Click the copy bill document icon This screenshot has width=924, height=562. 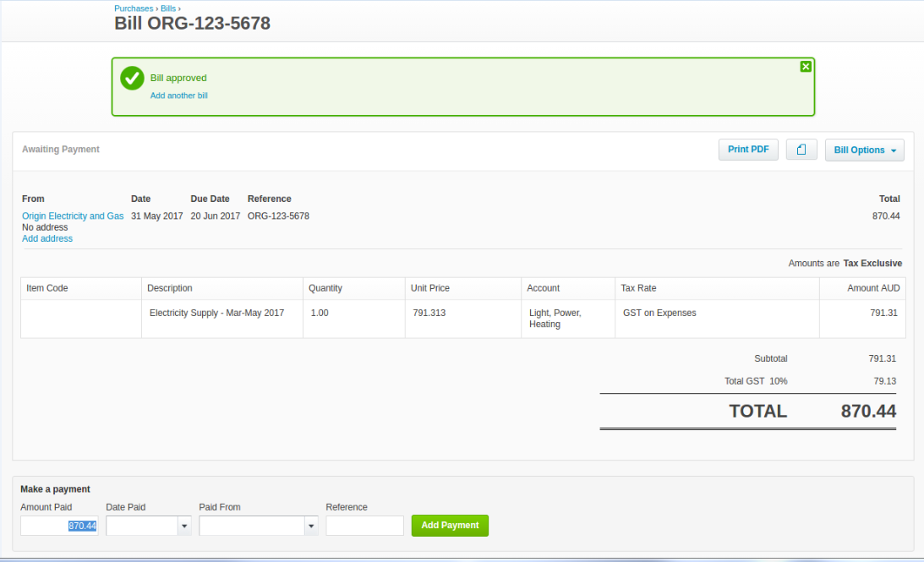[801, 150]
